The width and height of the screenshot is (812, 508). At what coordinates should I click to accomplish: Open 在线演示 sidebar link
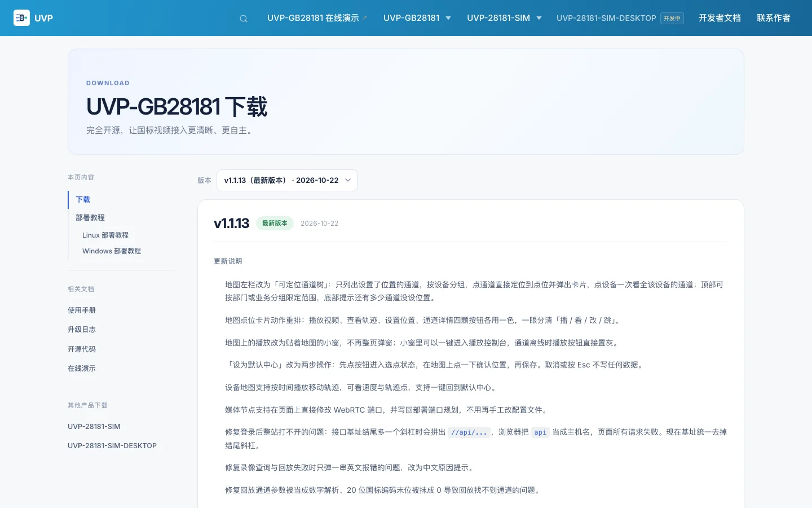pos(82,368)
